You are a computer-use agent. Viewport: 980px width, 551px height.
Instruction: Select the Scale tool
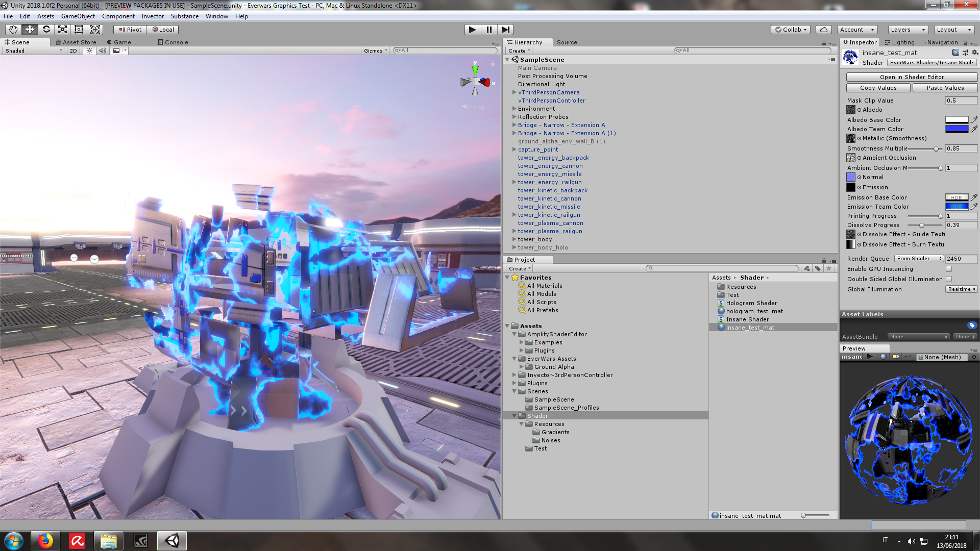click(62, 29)
